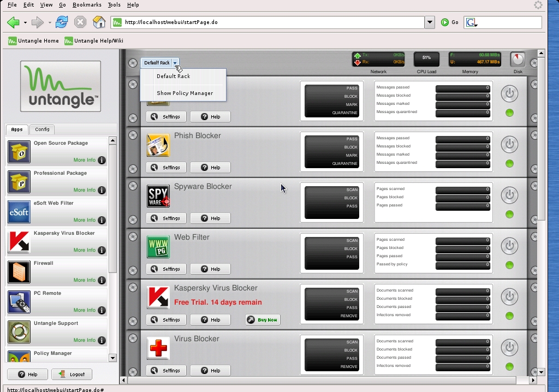The width and height of the screenshot is (559, 392).
Task: Open the Tools menu
Action: [114, 4]
